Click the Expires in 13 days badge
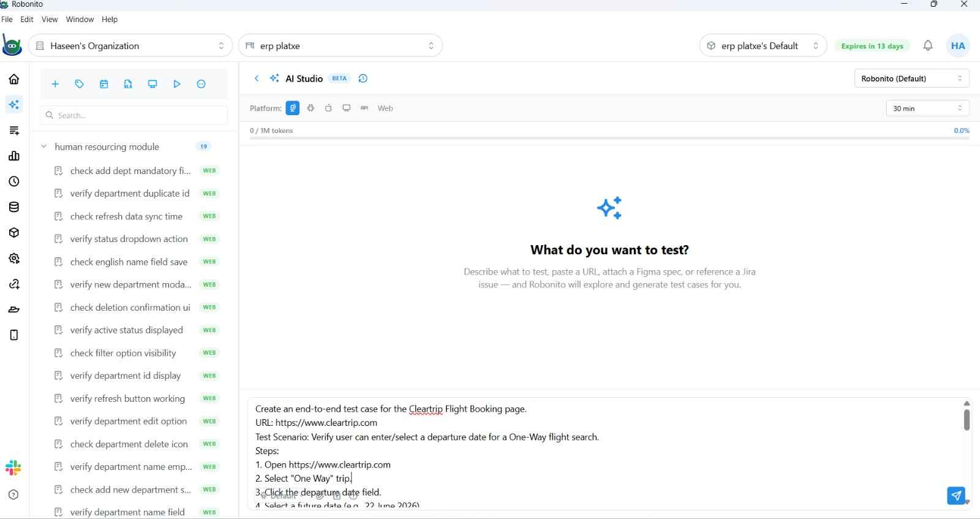980x519 pixels. [872, 46]
